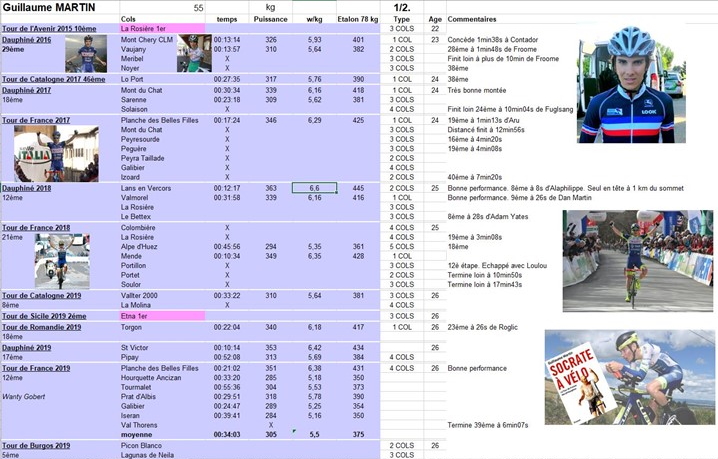
Task: Click the temps column header
Action: pyautogui.click(x=227, y=19)
